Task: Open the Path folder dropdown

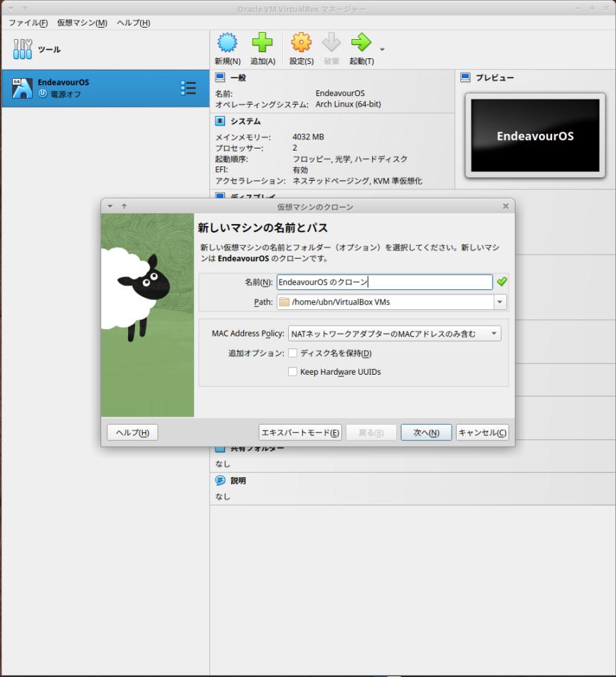Action: [500, 302]
